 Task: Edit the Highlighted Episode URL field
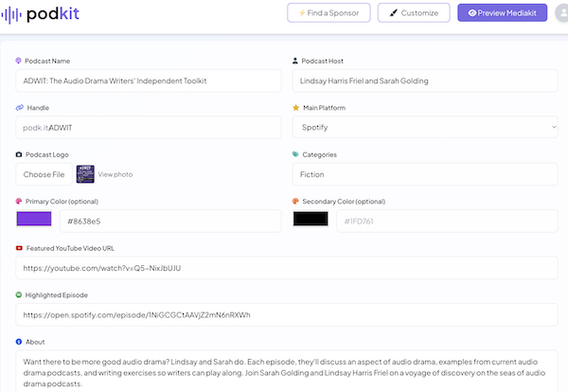pos(287,315)
